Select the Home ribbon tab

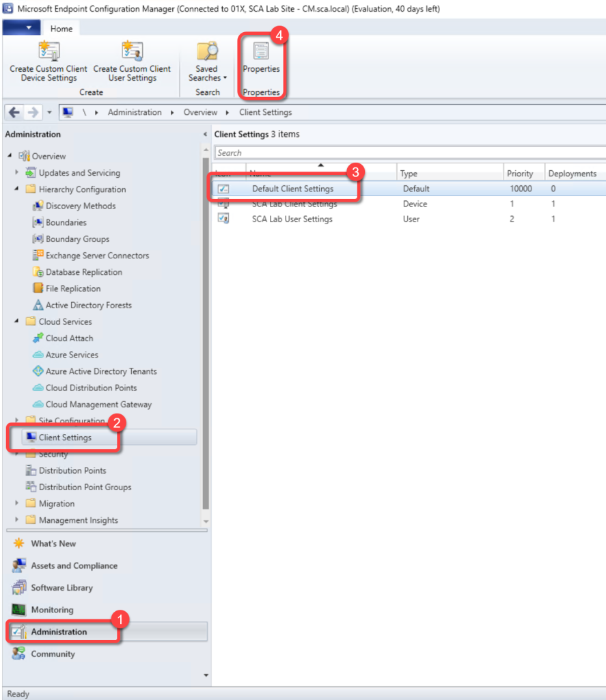[x=61, y=29]
